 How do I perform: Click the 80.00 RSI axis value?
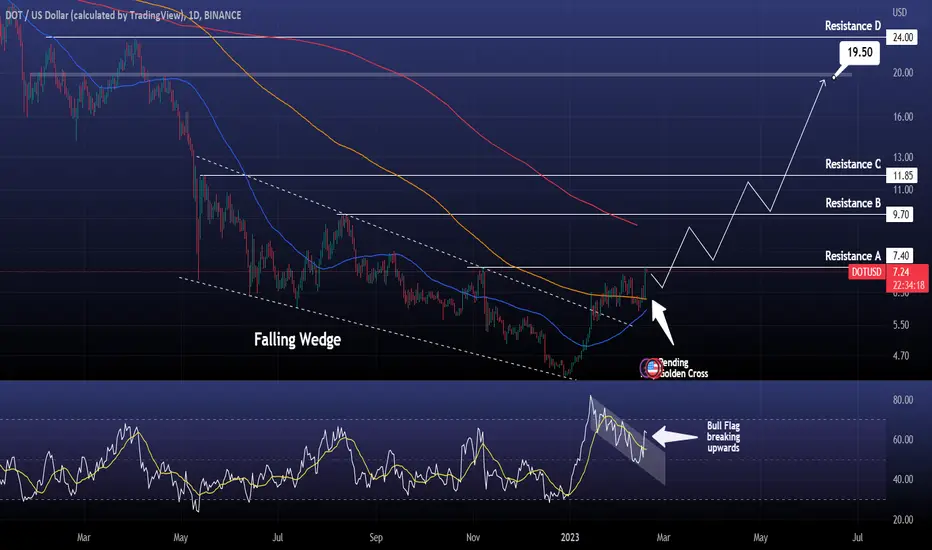tap(902, 400)
